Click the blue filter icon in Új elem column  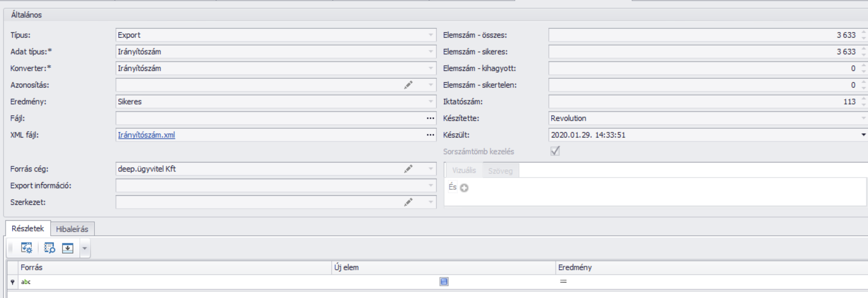[x=443, y=282]
